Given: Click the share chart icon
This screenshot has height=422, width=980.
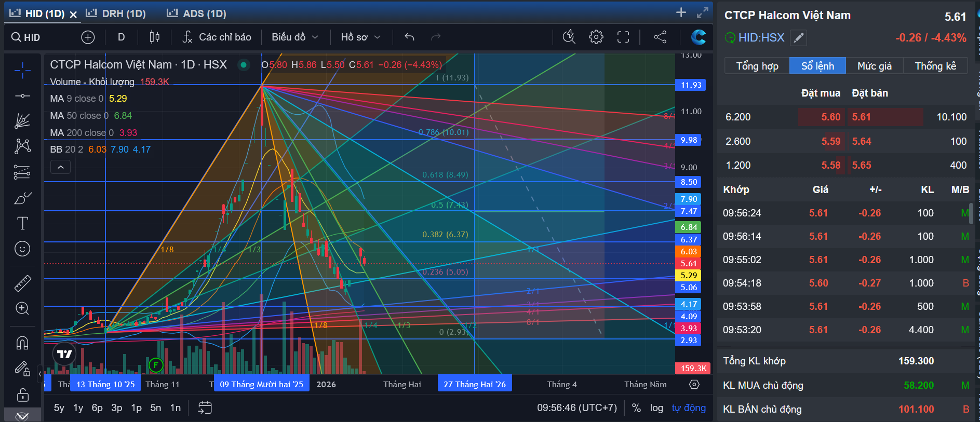Looking at the screenshot, I should (x=660, y=37).
